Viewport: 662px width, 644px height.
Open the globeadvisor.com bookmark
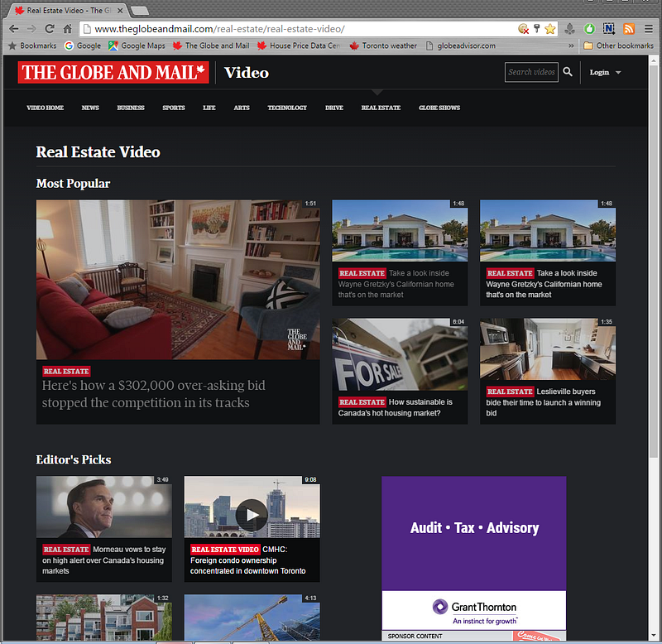click(461, 46)
